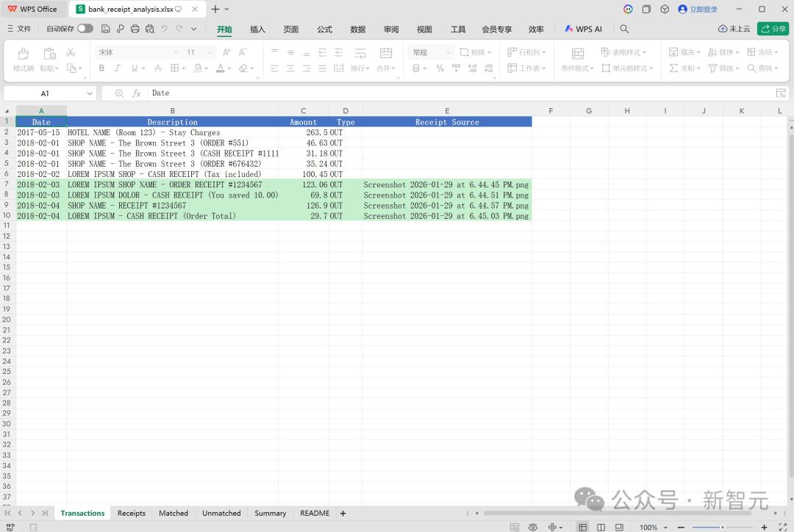
Task: Click the Print icon in quick access toolbar
Action: coord(135,29)
